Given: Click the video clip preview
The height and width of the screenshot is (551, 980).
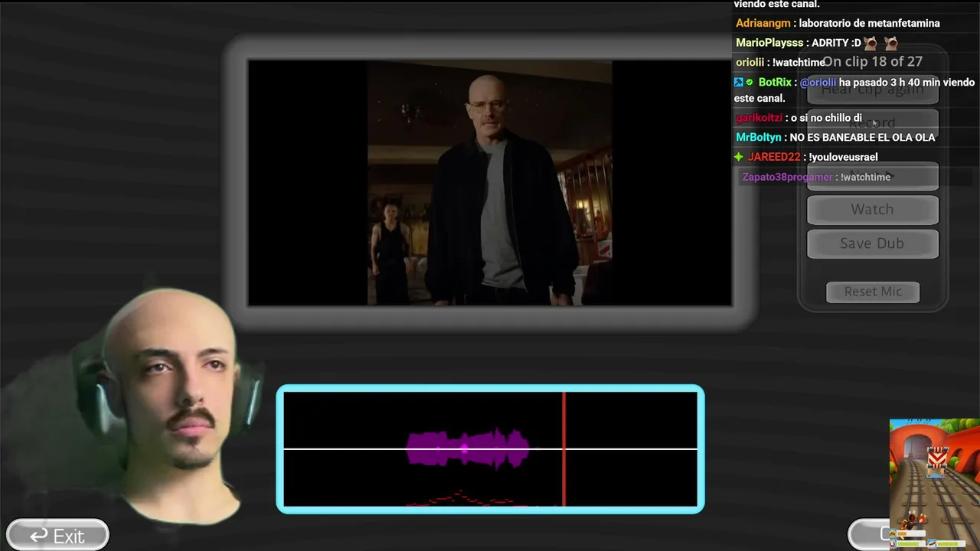Looking at the screenshot, I should pos(490,183).
